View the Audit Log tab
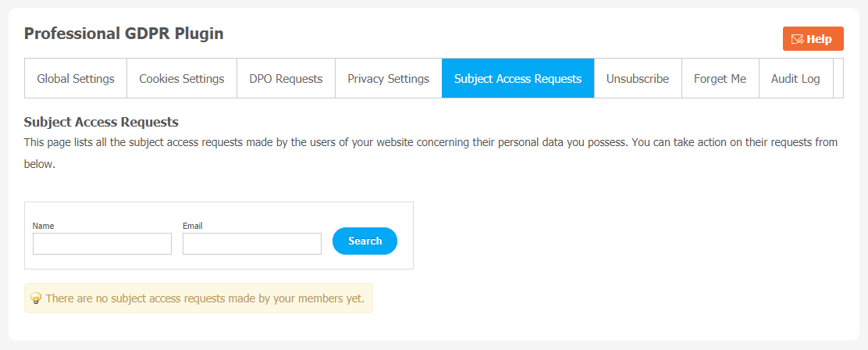The width and height of the screenshot is (868, 350). (x=795, y=79)
